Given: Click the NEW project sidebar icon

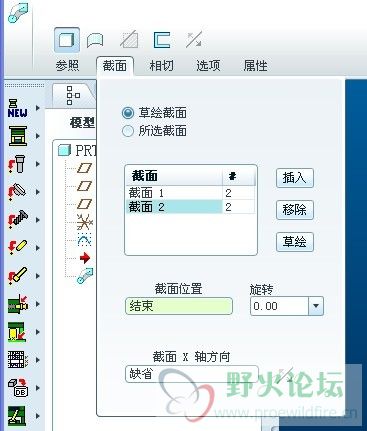Looking at the screenshot, I should 17,108.
